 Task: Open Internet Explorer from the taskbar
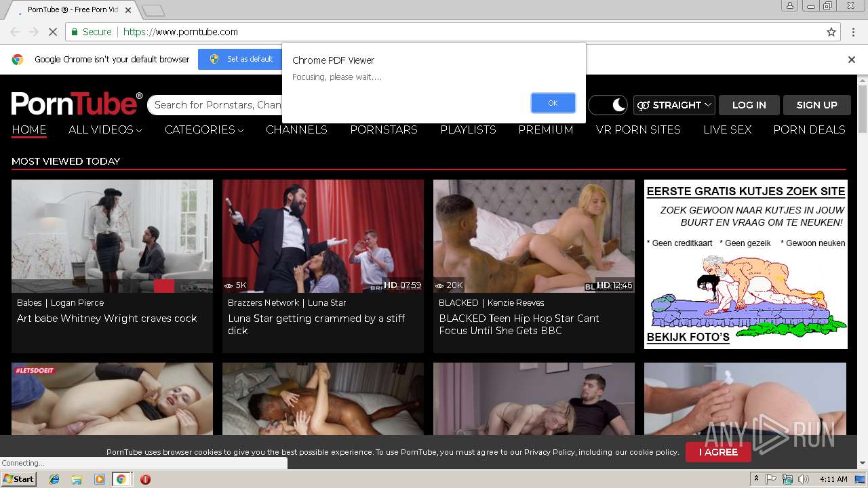[54, 479]
